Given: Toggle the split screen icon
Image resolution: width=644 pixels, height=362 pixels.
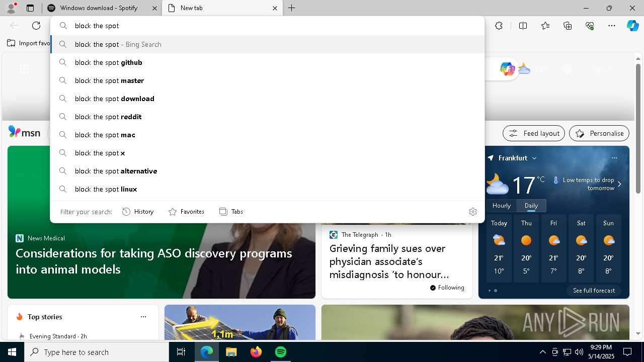Looking at the screenshot, I should [x=523, y=26].
